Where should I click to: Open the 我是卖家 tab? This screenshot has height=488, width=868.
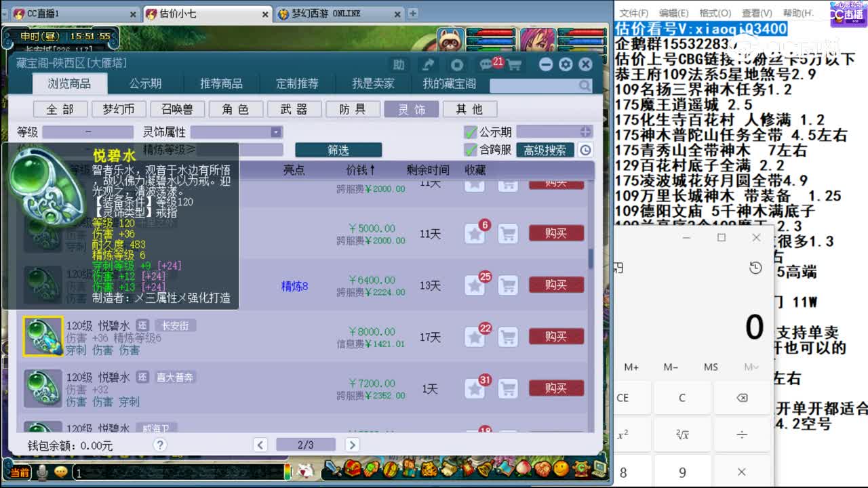tap(373, 83)
